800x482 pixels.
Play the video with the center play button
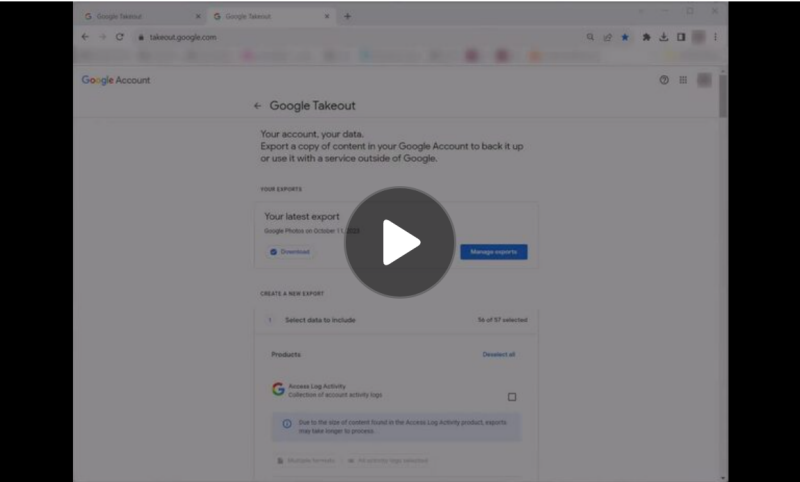point(399,242)
